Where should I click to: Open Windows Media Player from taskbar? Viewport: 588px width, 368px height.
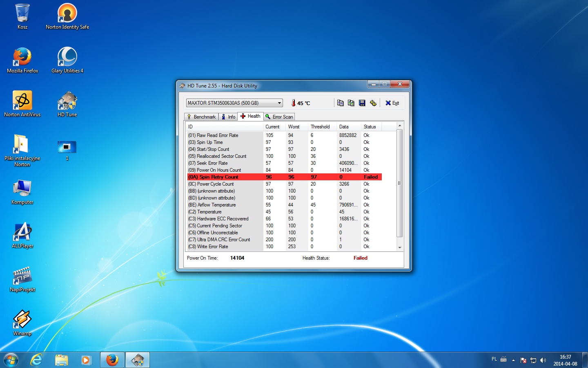tap(86, 360)
